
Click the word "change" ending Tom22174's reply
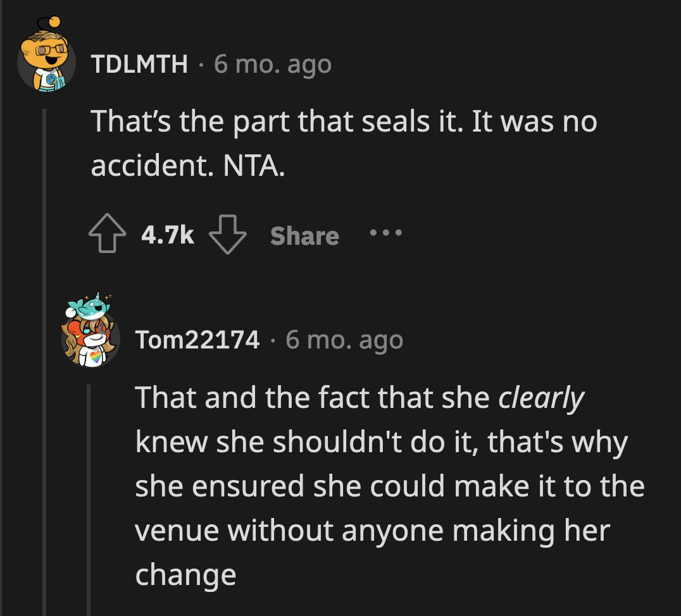click(185, 575)
